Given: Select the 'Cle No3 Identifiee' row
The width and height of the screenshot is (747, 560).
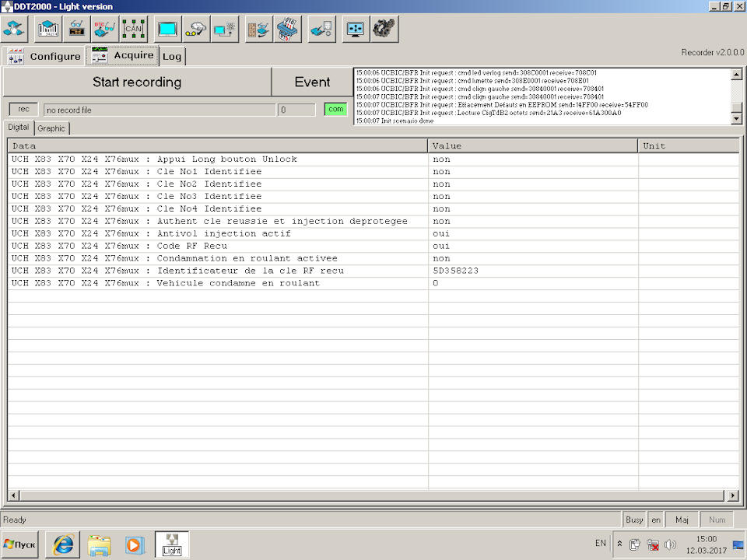Looking at the screenshot, I should coord(373,196).
